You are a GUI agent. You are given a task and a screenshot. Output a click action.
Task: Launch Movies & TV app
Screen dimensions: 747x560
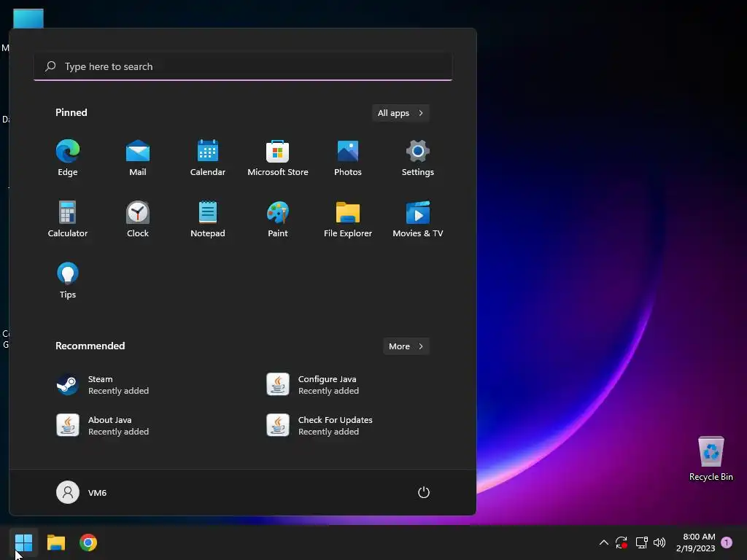point(418,219)
